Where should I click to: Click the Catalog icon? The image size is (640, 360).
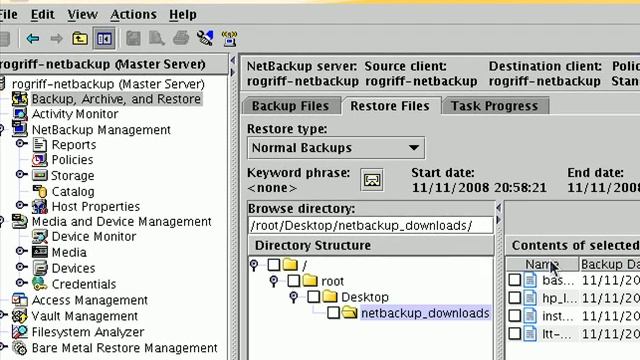point(40,191)
